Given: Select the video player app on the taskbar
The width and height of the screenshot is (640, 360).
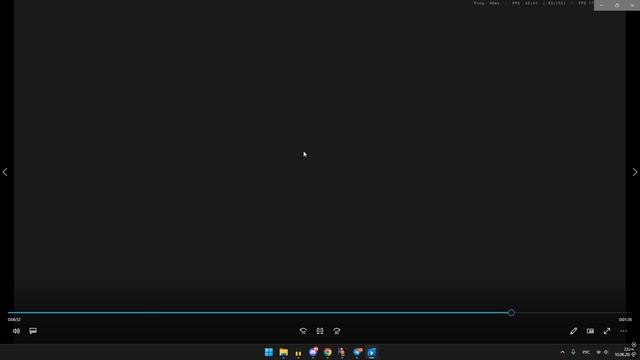Looking at the screenshot, I should click(x=372, y=352).
